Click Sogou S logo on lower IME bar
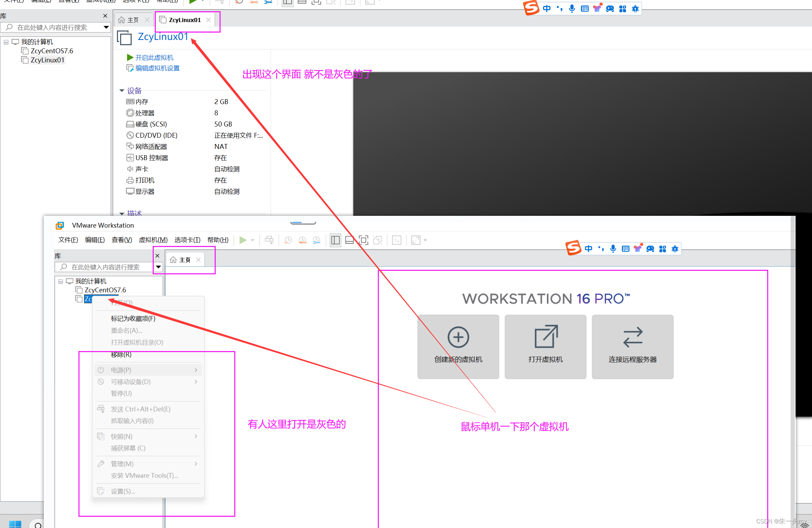The image size is (812, 528). click(574, 248)
